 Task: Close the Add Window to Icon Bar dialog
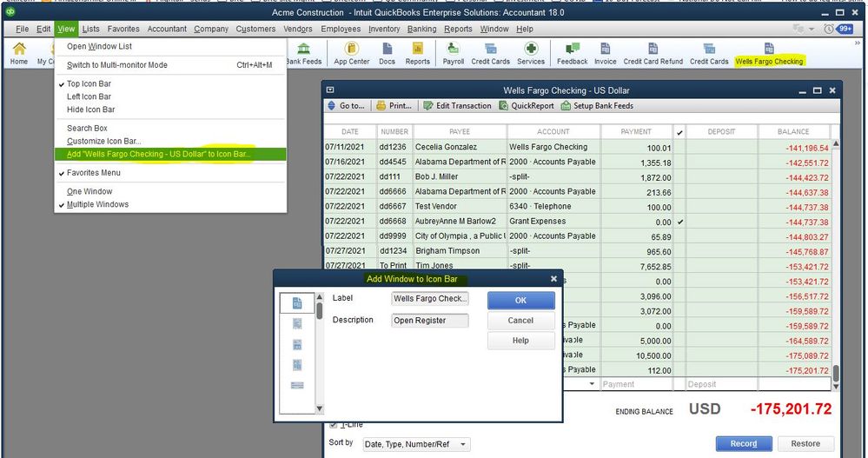pos(553,279)
